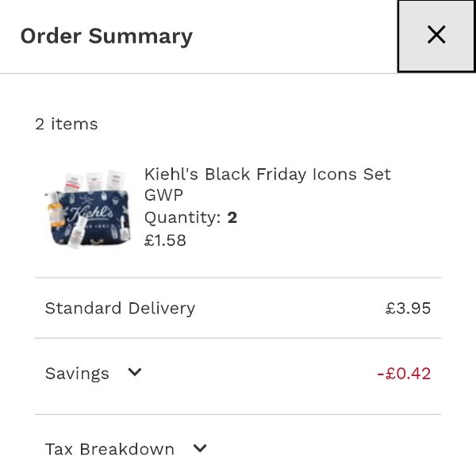This screenshot has height=476, width=476.
Task: Expand the Tax Breakdown chevron arrow
Action: click(200, 448)
